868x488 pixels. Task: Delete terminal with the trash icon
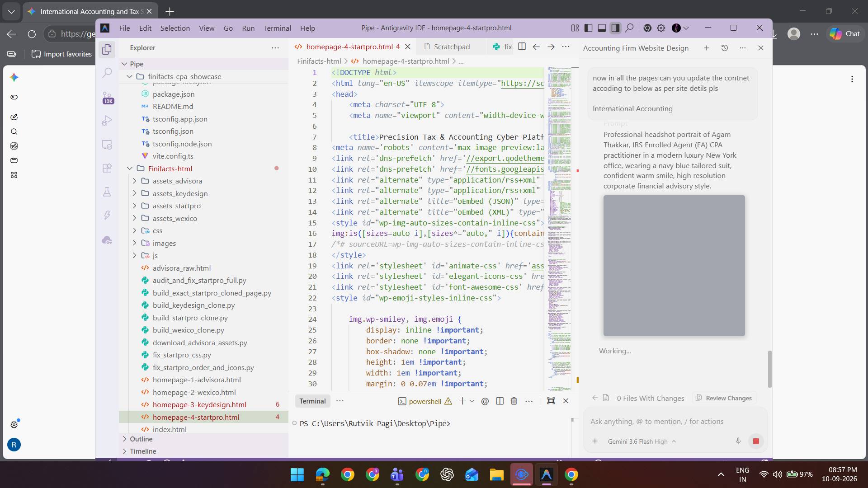click(514, 401)
